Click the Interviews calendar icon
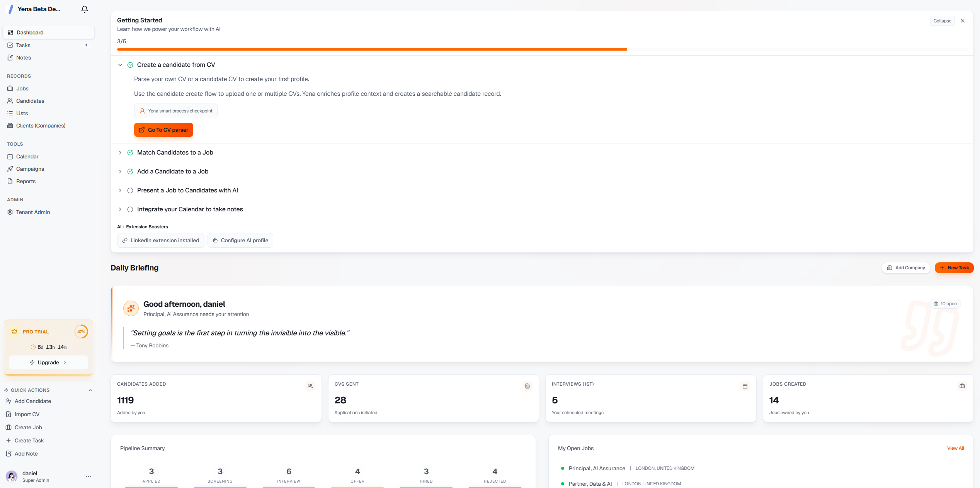980x488 pixels. point(745,386)
